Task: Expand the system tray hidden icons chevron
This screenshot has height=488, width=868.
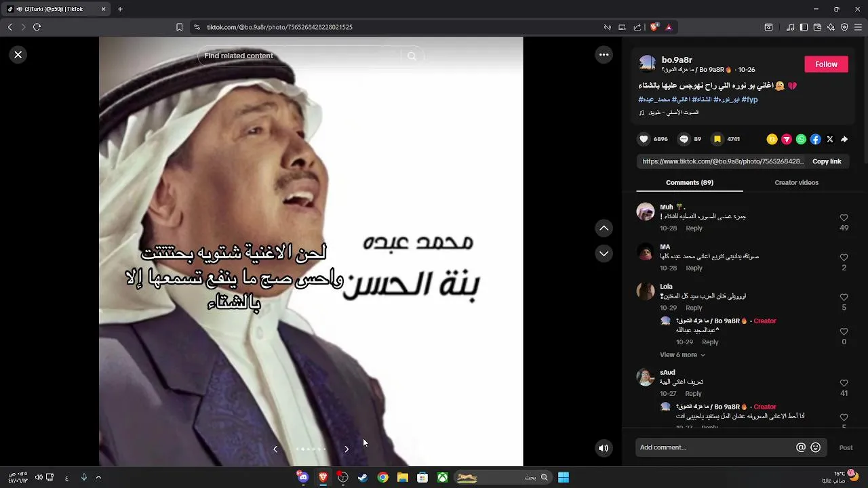Action: point(98,477)
